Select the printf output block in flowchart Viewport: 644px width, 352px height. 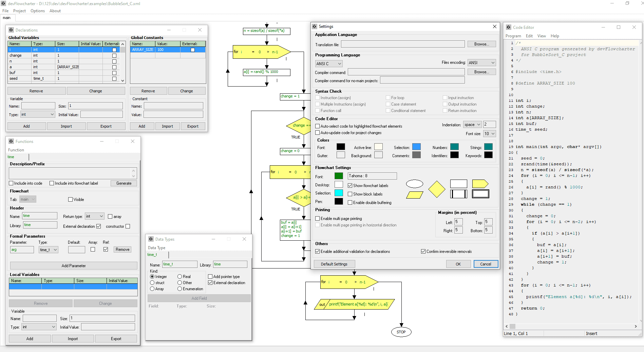click(x=354, y=304)
